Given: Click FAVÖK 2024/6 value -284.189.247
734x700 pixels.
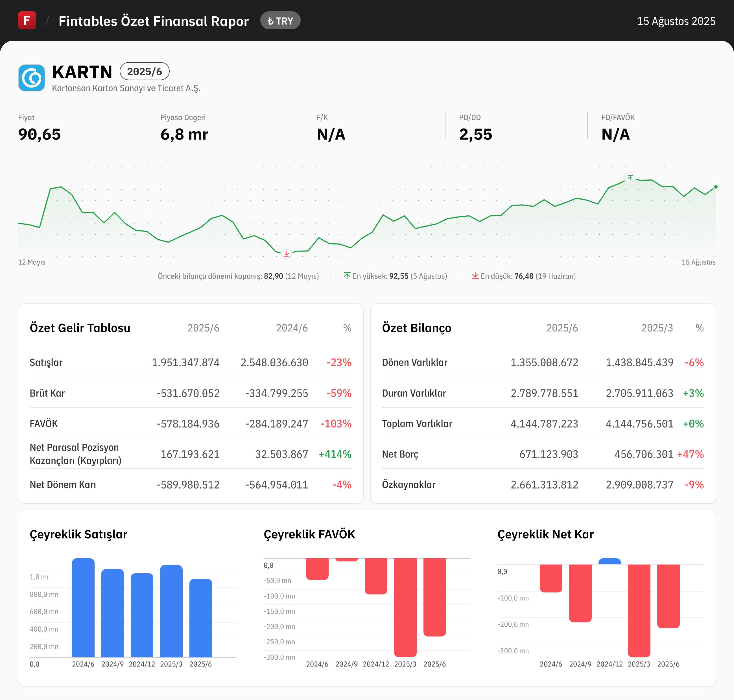Looking at the screenshot, I should [276, 423].
